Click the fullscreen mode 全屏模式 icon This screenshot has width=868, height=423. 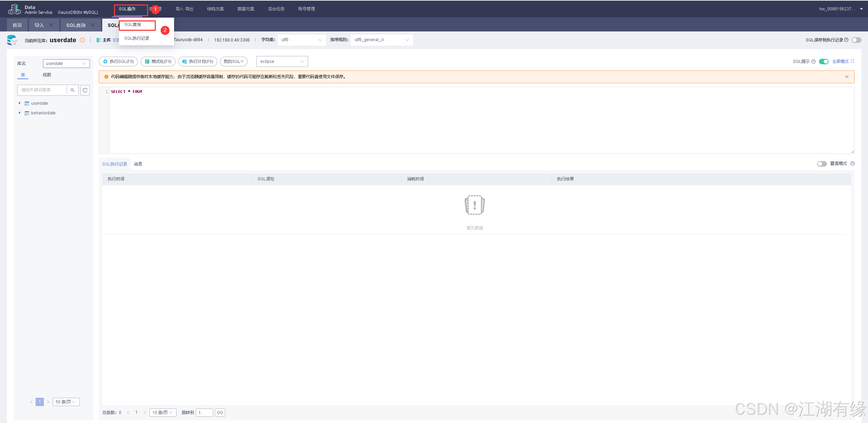[x=852, y=62]
